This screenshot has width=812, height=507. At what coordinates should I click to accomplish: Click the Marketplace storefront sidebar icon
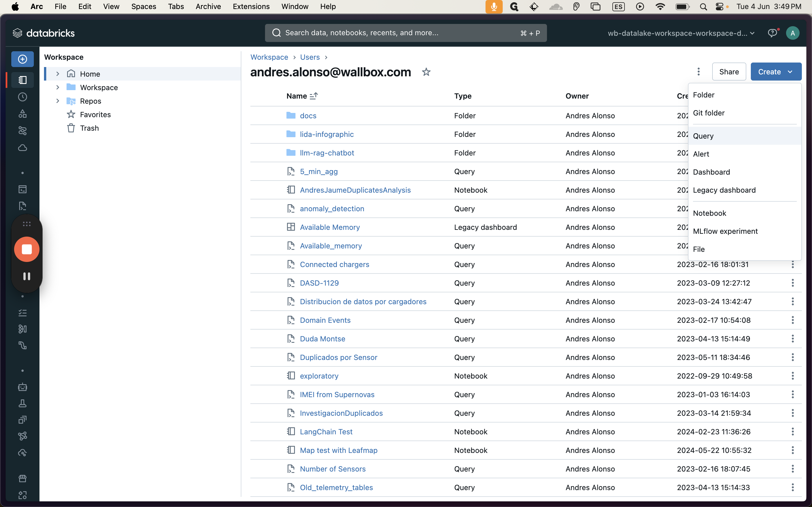click(23, 478)
